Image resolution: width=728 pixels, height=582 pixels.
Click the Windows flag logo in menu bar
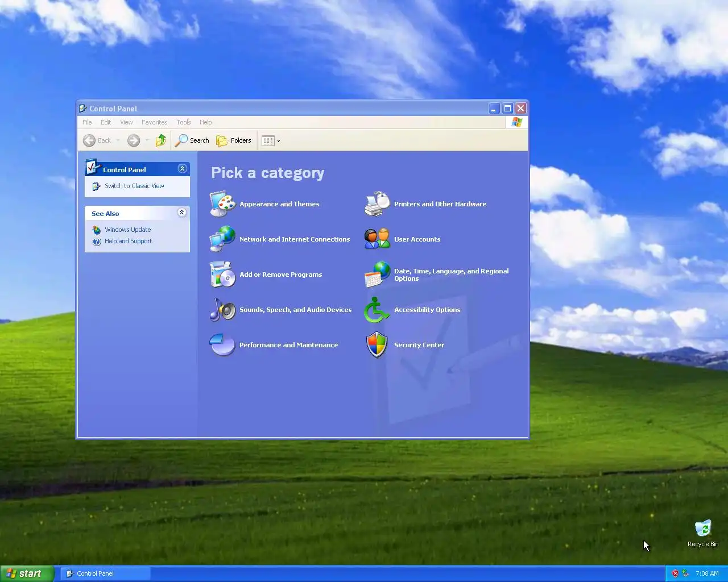[517, 122]
